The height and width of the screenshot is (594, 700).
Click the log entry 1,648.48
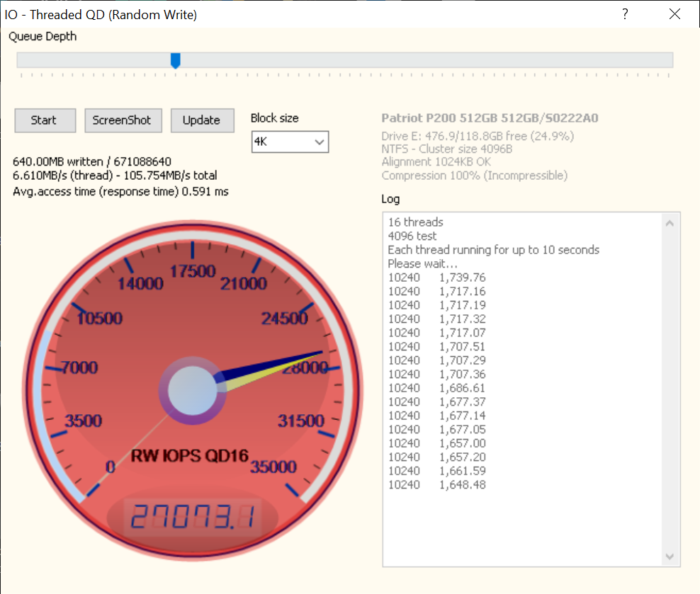(436, 485)
